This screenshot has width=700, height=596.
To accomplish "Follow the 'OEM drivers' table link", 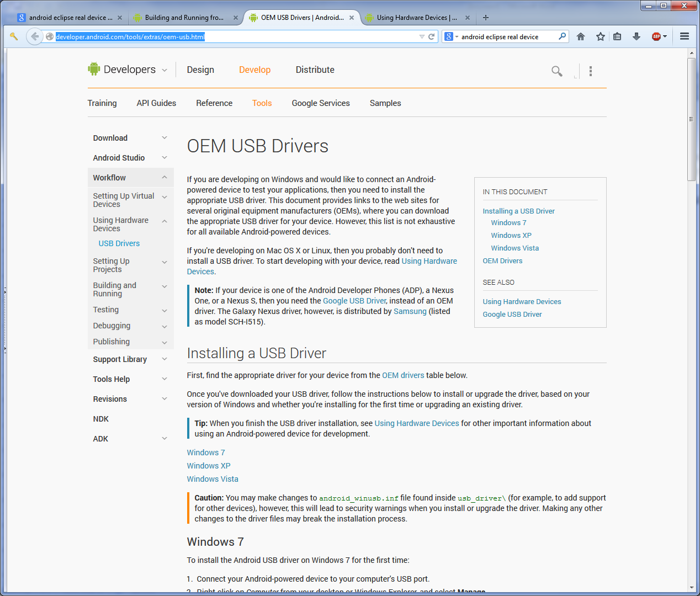I will coord(403,375).
